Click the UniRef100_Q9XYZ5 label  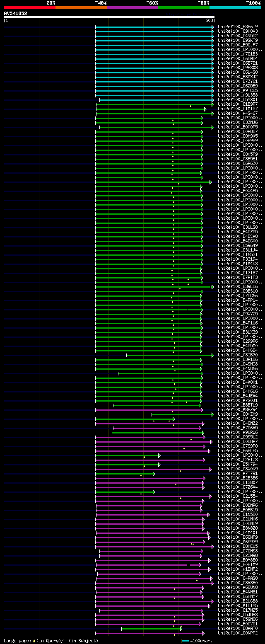238,314
